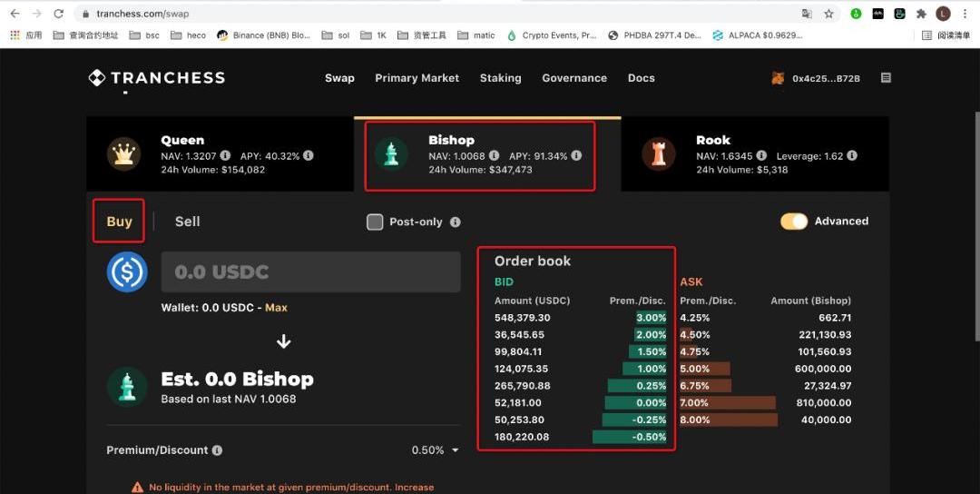Open the hamburger menu icon beside wallet address
The height and width of the screenshot is (494, 980).
886,78
